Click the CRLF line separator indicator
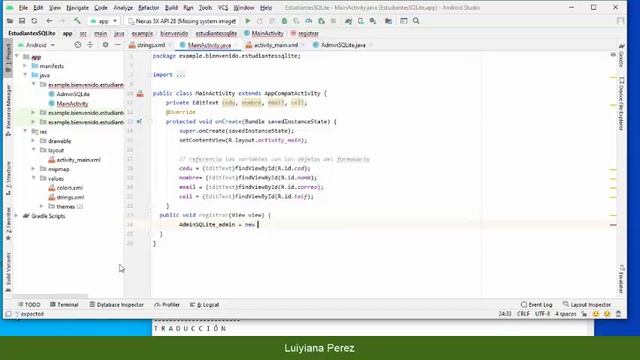The width and height of the screenshot is (640, 360). point(523,314)
